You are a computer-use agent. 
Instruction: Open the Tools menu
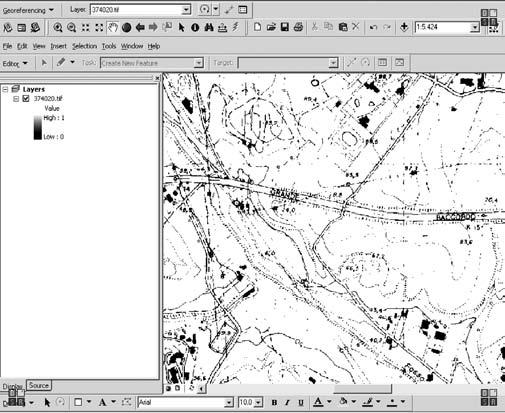pyautogui.click(x=109, y=46)
